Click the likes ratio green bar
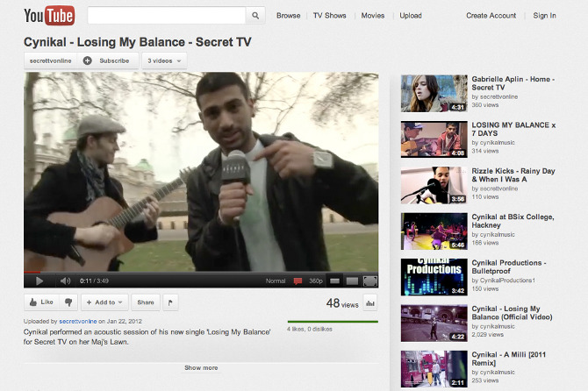The width and height of the screenshot is (588, 391). (333, 322)
